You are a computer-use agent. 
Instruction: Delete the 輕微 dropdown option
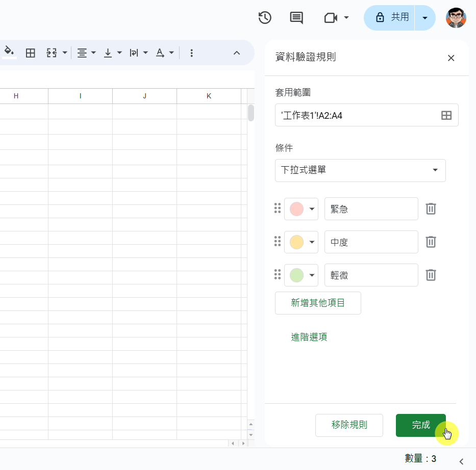(431, 275)
